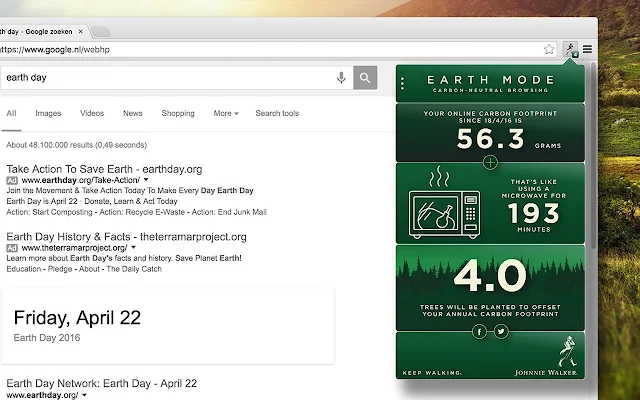Switch to Shopping results tab
The height and width of the screenshot is (400, 640).
coord(178,113)
